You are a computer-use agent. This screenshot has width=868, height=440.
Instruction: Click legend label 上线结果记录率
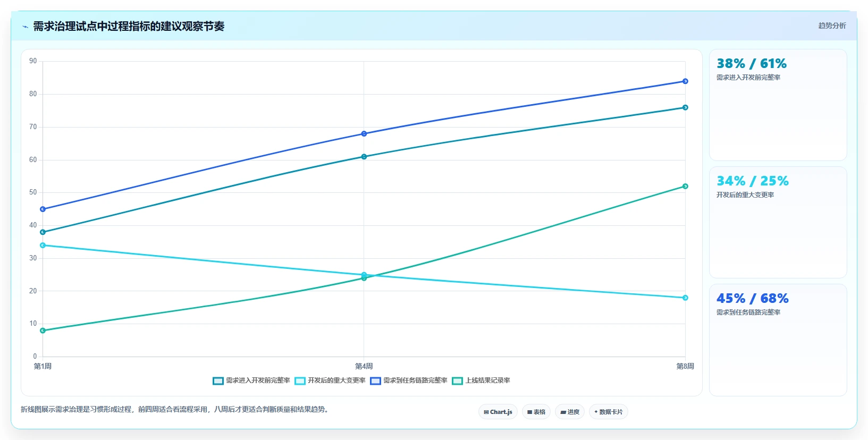[x=487, y=380]
